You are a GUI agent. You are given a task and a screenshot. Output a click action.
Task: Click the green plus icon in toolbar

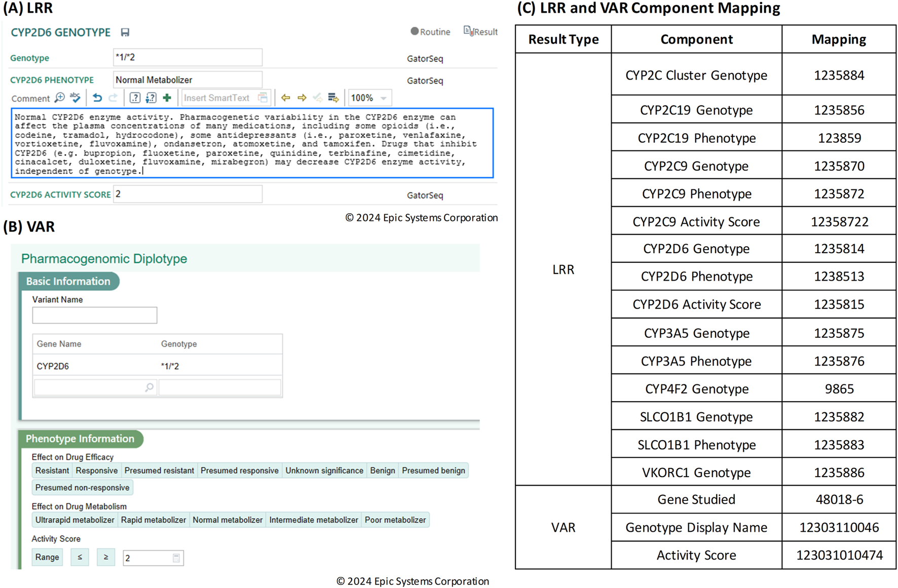(x=167, y=98)
